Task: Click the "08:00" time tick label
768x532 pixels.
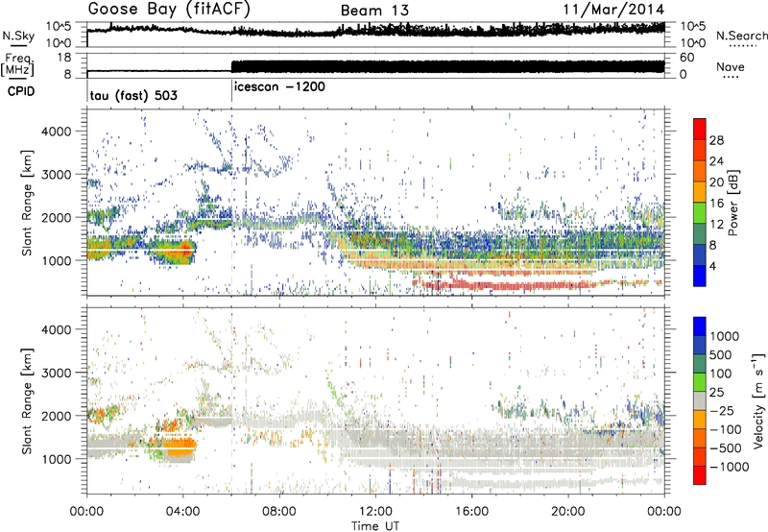Action: tap(279, 512)
